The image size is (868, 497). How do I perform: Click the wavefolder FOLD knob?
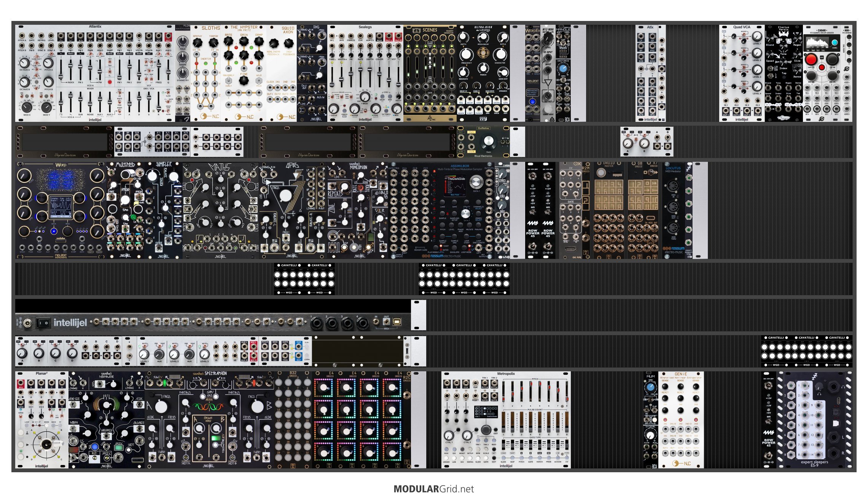[183, 42]
